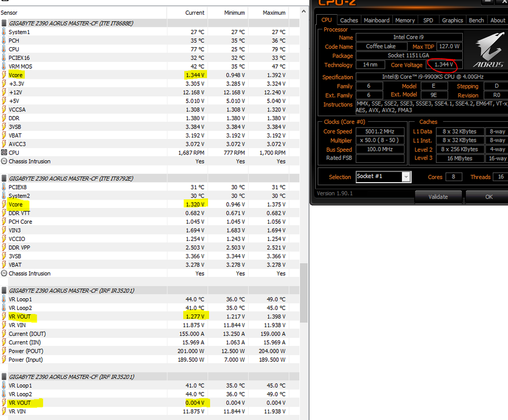
Task: Click the Bus Speed 100.0 MHz field
Action: (380, 149)
